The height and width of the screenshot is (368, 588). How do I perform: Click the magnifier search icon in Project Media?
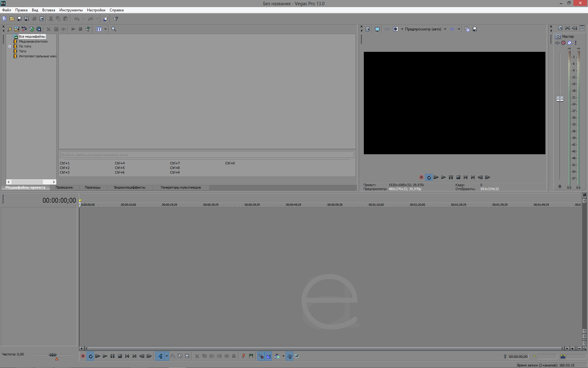(x=114, y=29)
